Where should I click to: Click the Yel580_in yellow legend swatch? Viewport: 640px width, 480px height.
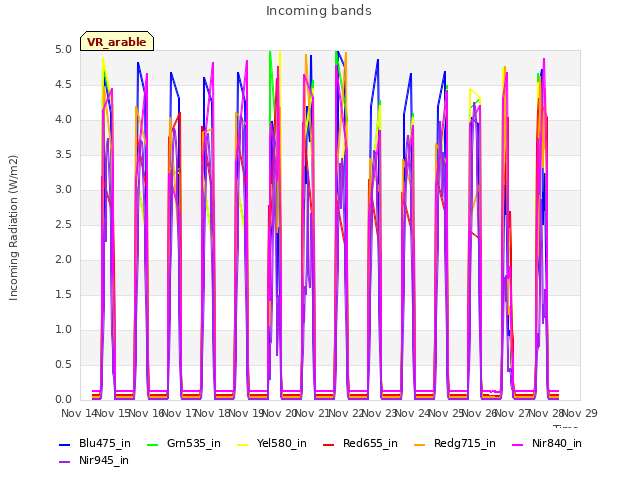(242, 445)
